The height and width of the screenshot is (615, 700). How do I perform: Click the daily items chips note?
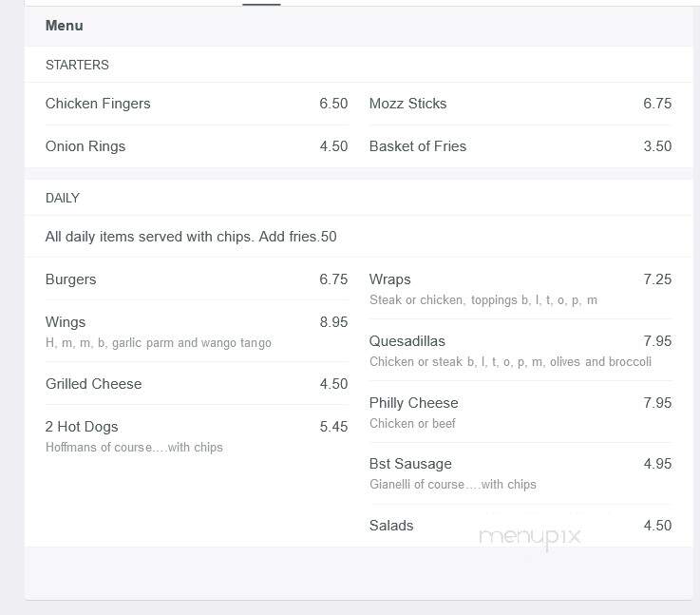click(191, 237)
